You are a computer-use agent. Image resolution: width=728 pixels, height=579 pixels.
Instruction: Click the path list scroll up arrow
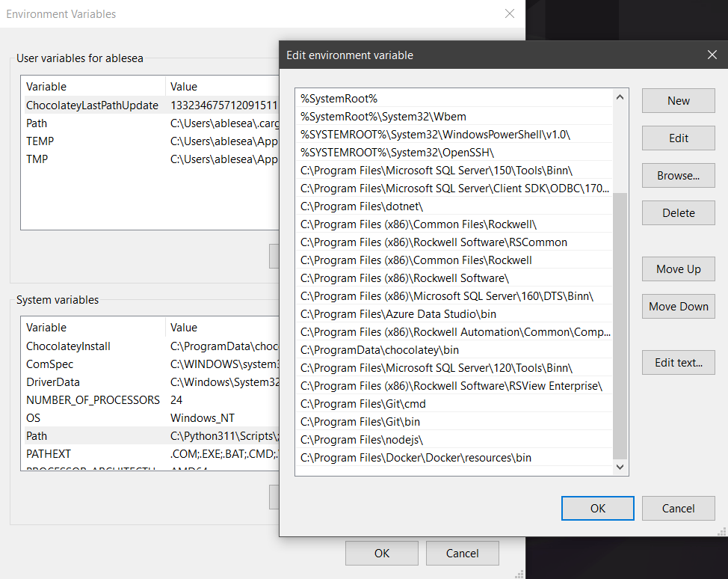click(620, 97)
